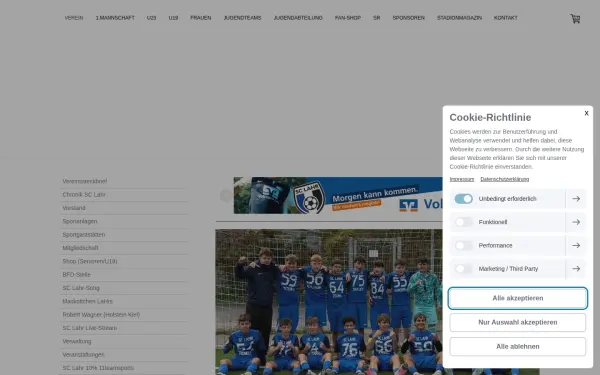Open the U23 menu item

coord(152,18)
